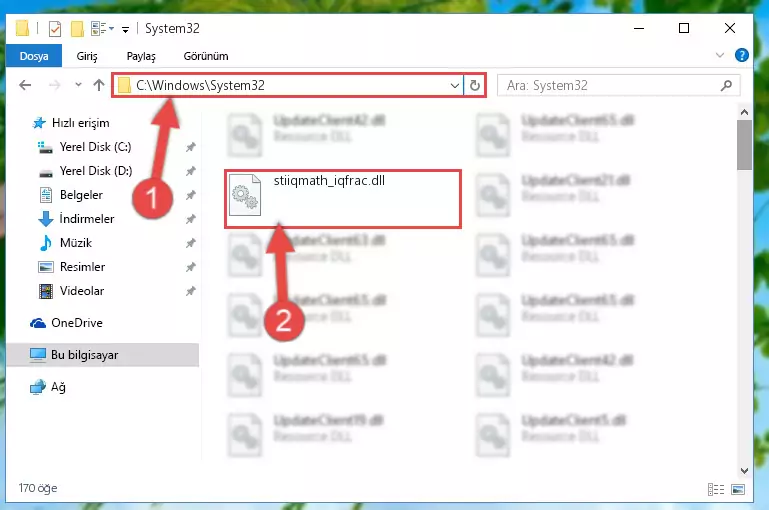Go up one folder level
Screen dimensions: 769x510
point(99,85)
